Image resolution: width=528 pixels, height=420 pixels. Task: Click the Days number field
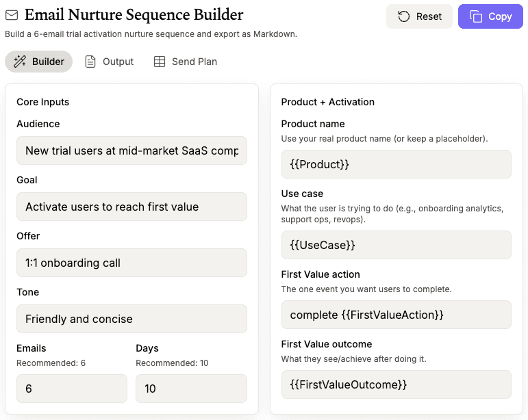coord(191,389)
